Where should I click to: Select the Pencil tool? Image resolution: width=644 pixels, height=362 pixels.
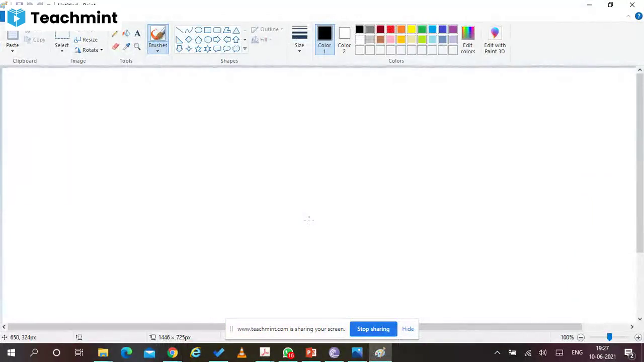(x=115, y=34)
